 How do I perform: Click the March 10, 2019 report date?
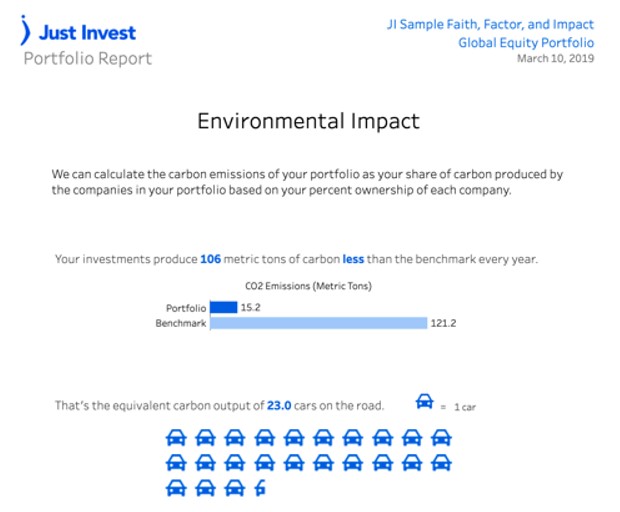555,59
